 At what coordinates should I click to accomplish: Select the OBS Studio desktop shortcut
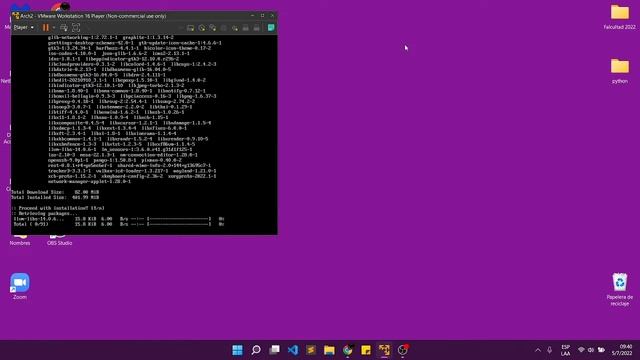(x=59, y=240)
